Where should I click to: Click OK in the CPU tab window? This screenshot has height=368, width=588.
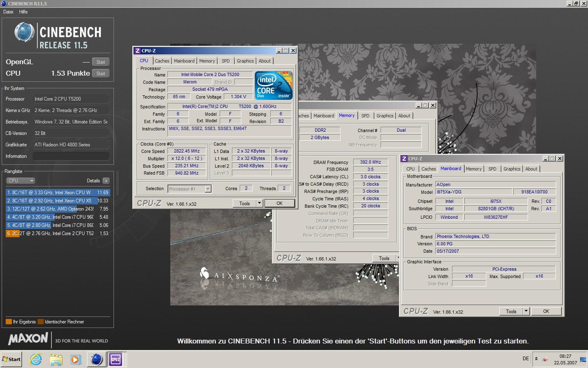click(279, 203)
